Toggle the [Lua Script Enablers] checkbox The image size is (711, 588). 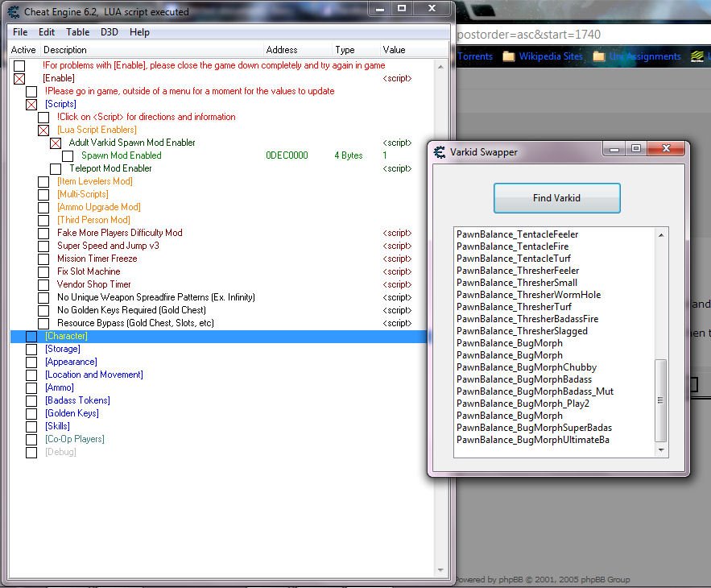pyautogui.click(x=43, y=130)
